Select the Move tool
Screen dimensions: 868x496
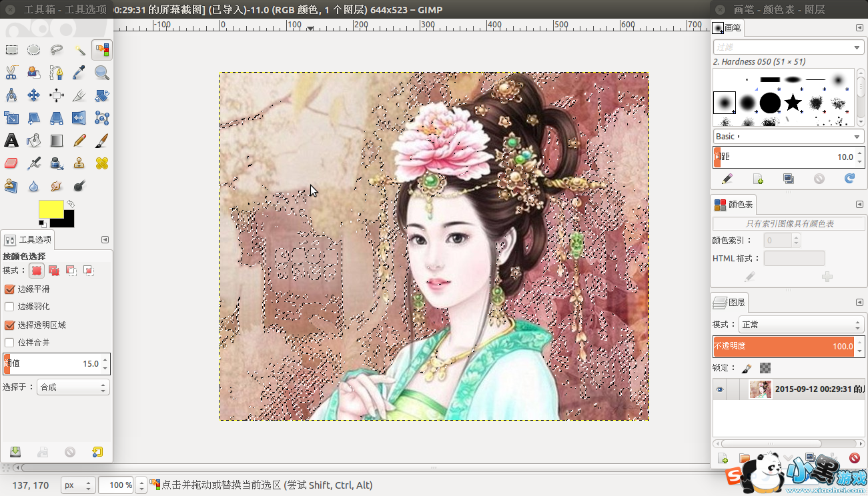34,95
